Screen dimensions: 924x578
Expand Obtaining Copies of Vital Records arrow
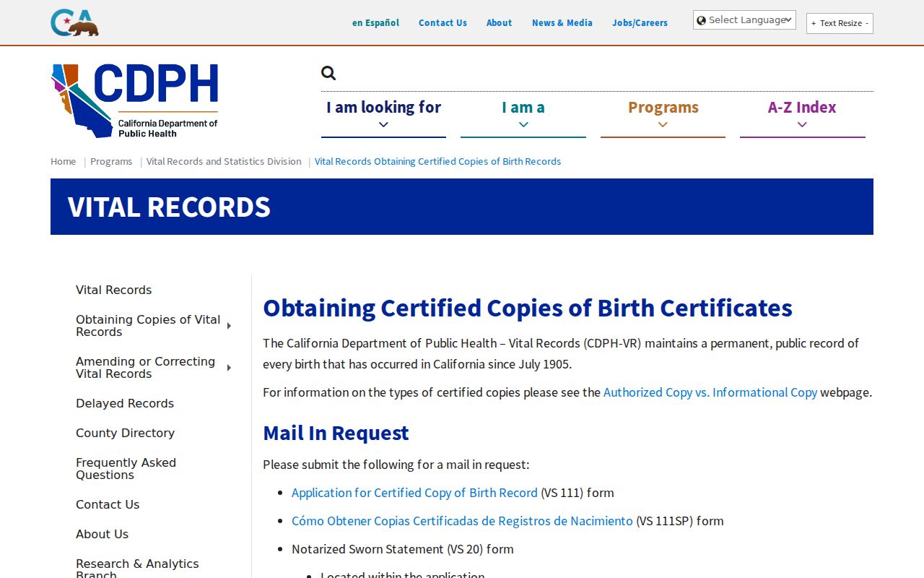[229, 326]
